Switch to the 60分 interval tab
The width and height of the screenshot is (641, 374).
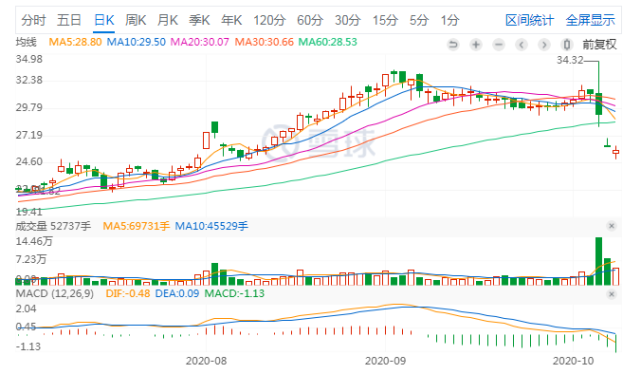[x=310, y=20]
